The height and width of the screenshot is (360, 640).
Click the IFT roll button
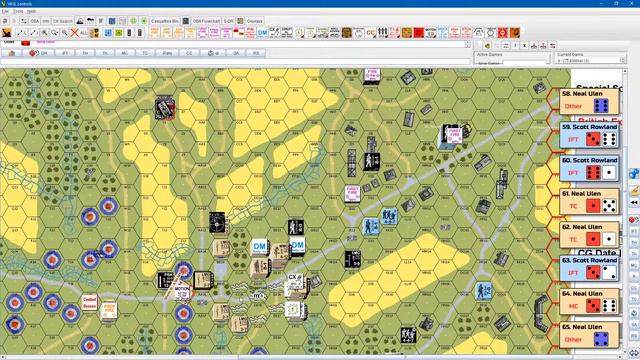[64, 53]
